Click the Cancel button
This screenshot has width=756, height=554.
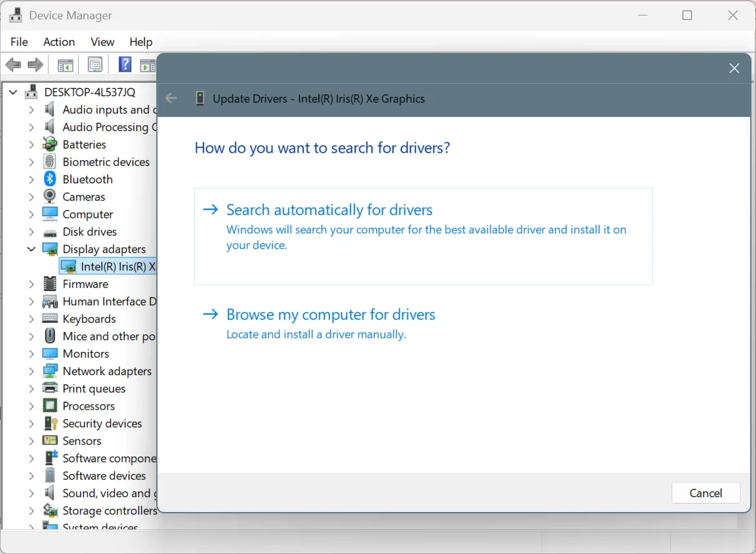(706, 493)
